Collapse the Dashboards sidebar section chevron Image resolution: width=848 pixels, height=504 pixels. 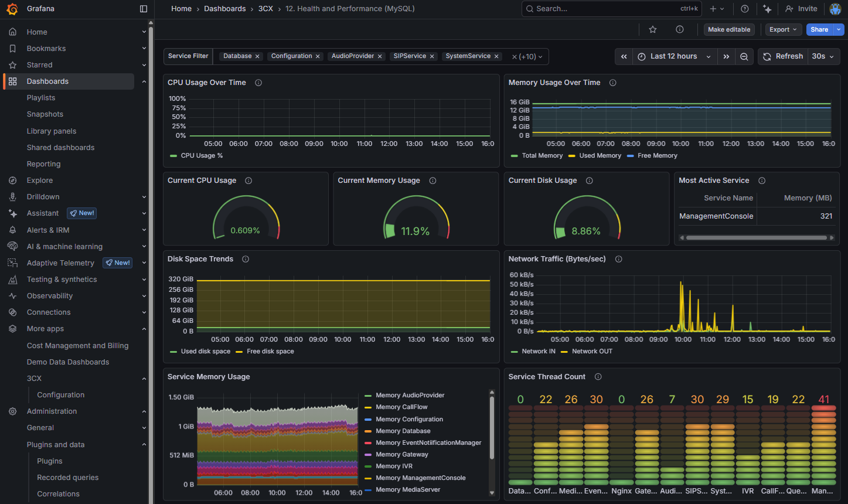[x=144, y=81]
